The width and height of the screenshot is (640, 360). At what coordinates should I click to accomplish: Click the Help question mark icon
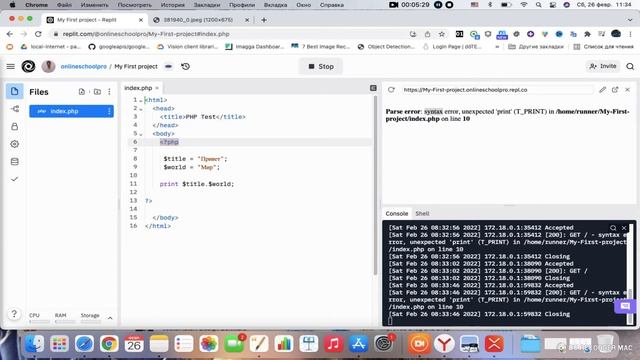click(14, 314)
